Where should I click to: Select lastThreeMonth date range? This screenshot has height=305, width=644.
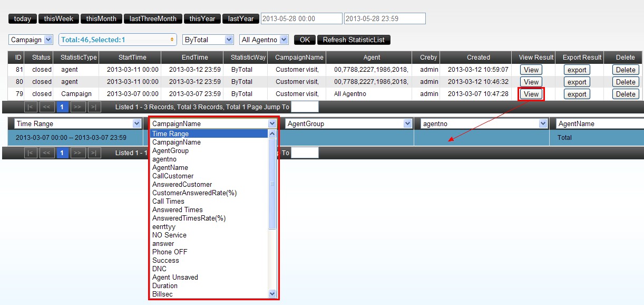pyautogui.click(x=153, y=19)
